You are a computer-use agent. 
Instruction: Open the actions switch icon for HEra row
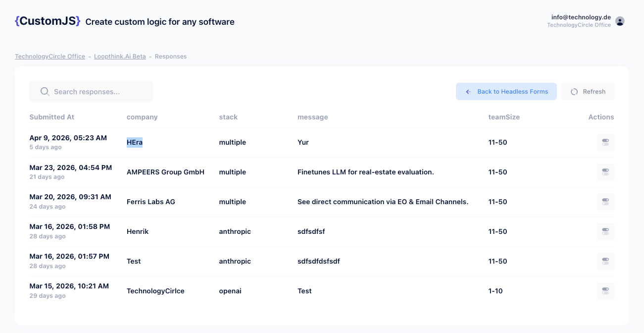pyautogui.click(x=605, y=142)
